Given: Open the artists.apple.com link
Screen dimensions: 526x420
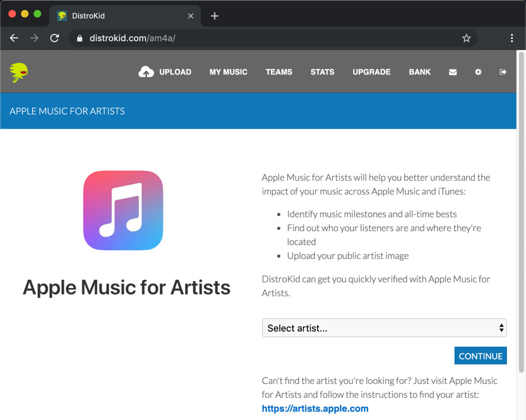Looking at the screenshot, I should click(x=315, y=408).
